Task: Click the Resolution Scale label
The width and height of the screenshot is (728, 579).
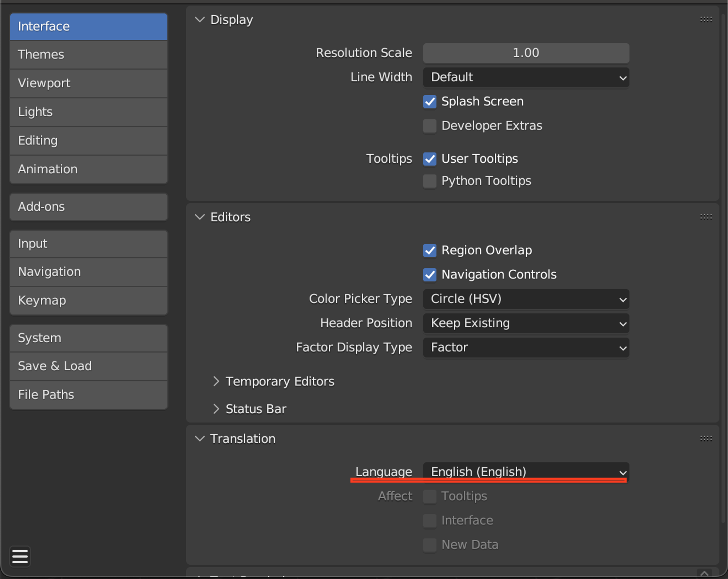Action: (364, 53)
